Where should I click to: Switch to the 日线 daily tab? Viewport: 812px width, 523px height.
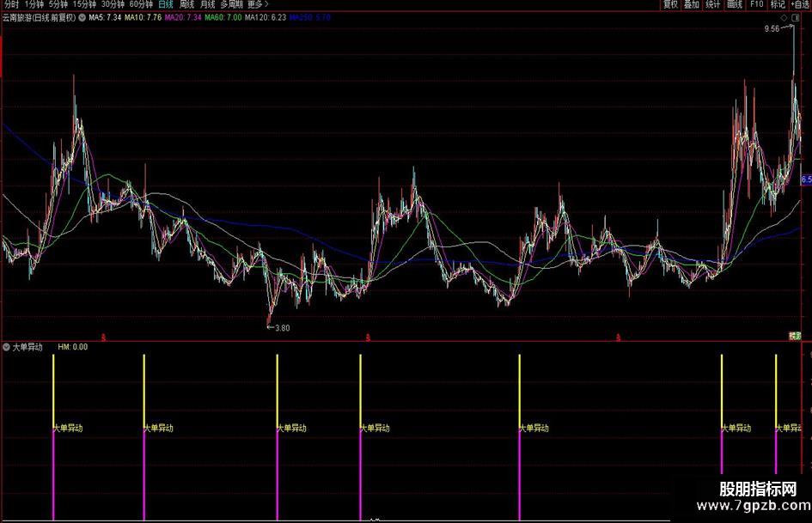tap(166, 4)
